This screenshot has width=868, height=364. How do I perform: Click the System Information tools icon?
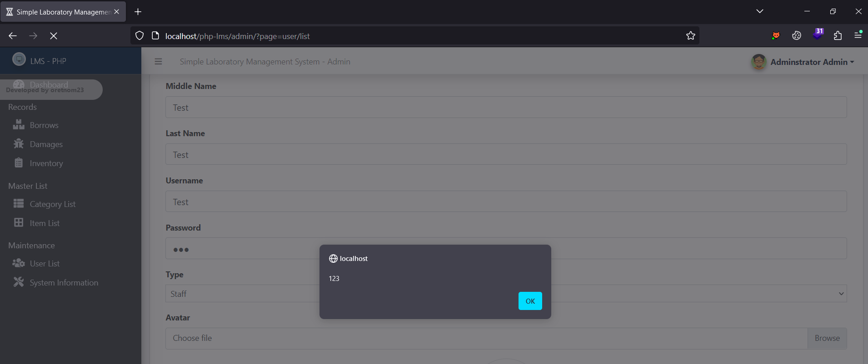point(19,282)
